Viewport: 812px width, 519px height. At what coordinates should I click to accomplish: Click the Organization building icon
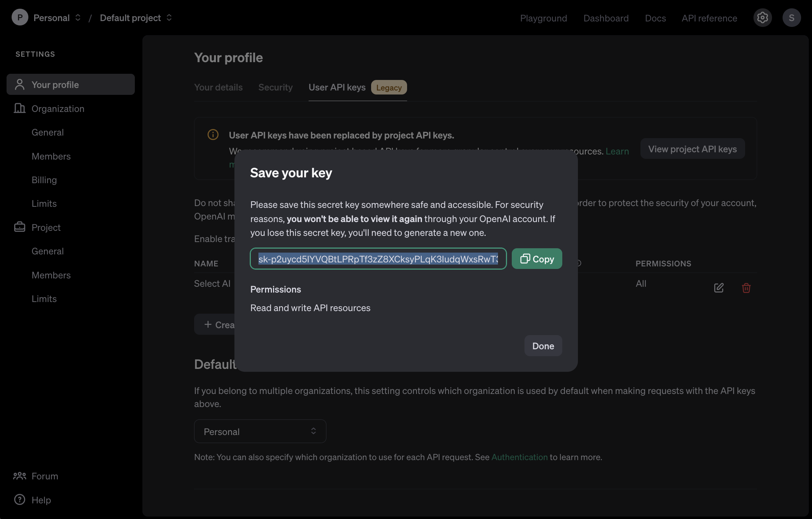click(20, 108)
